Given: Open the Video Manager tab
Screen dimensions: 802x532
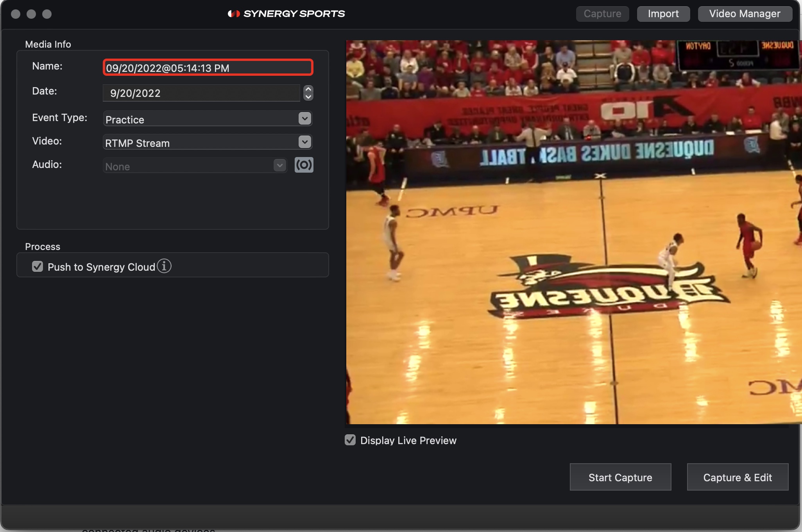Looking at the screenshot, I should click(745, 14).
